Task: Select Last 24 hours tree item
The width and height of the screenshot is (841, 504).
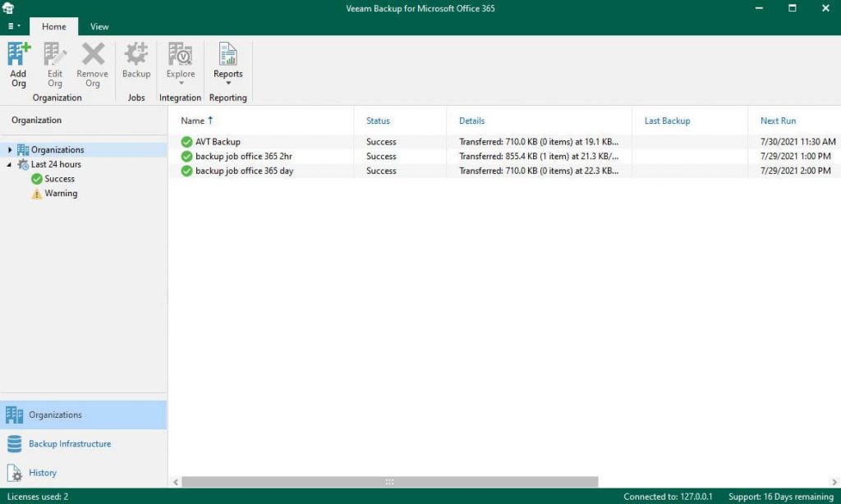Action: 56,164
